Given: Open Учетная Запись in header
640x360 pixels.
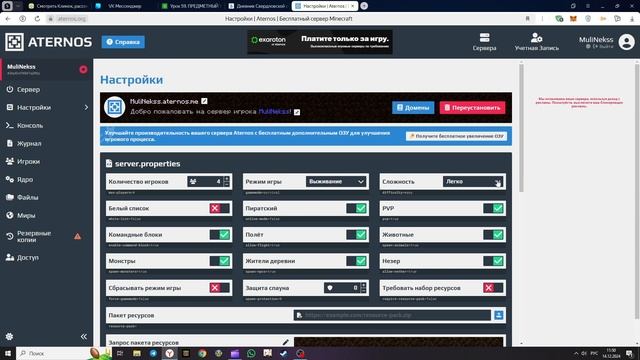Looking at the screenshot, I should tap(536, 42).
